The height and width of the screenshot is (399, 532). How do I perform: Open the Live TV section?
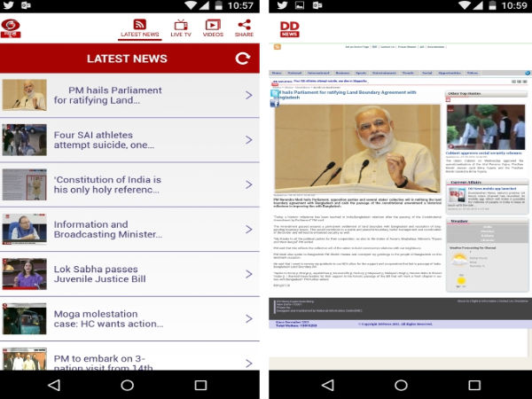[x=181, y=27]
